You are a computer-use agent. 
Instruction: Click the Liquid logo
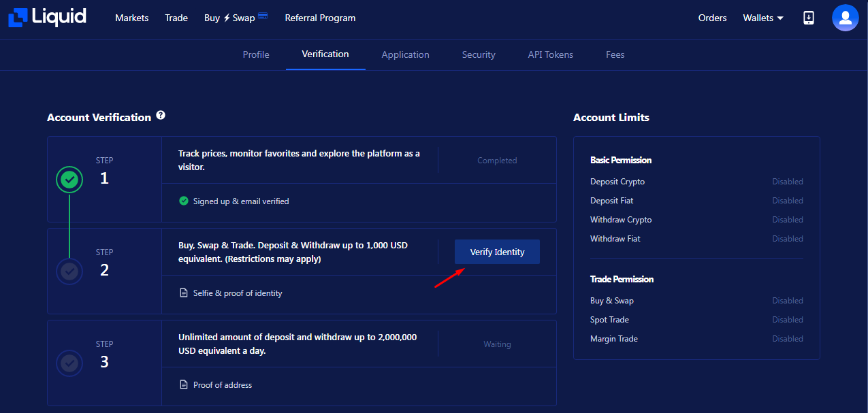47,18
